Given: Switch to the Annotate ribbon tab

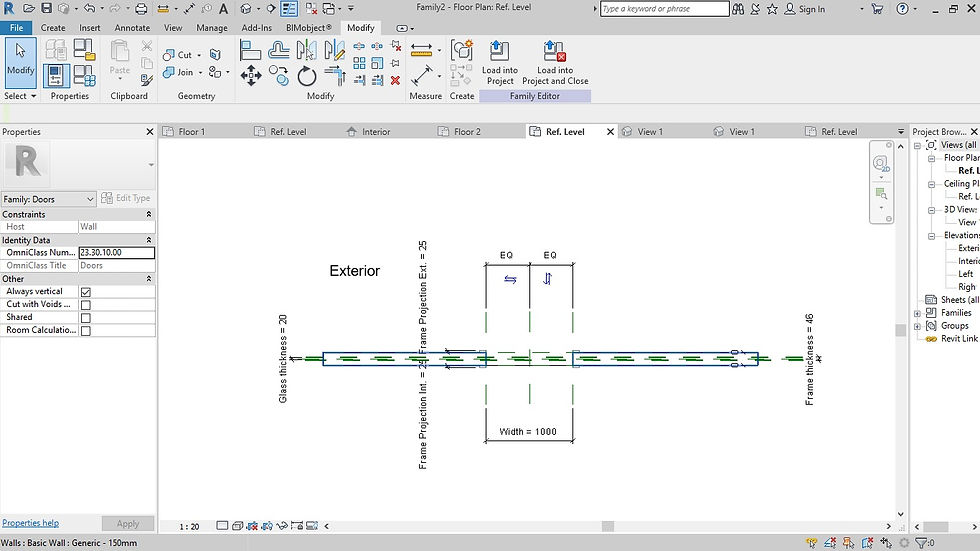Looking at the screenshot, I should coord(132,27).
